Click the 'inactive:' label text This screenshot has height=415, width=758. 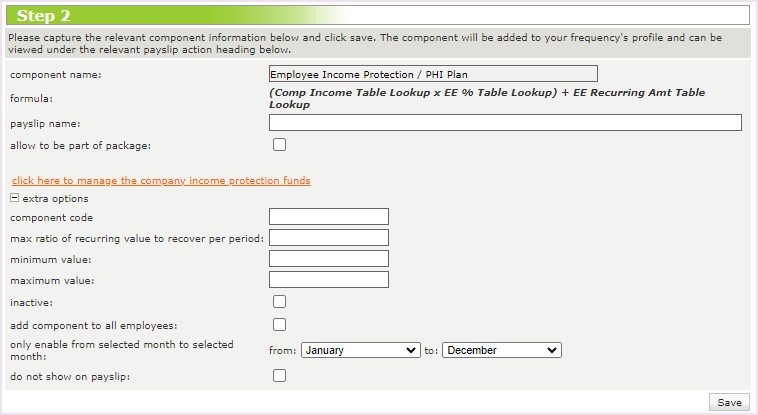pyautogui.click(x=30, y=302)
